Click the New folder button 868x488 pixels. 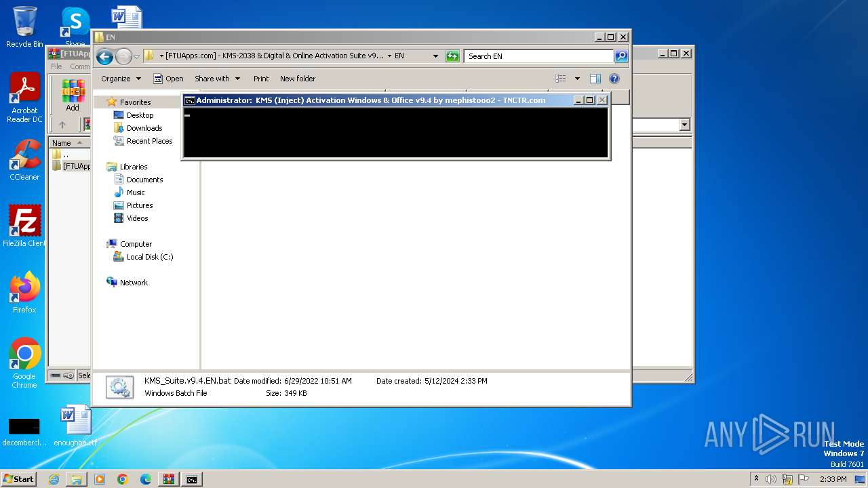coord(298,79)
